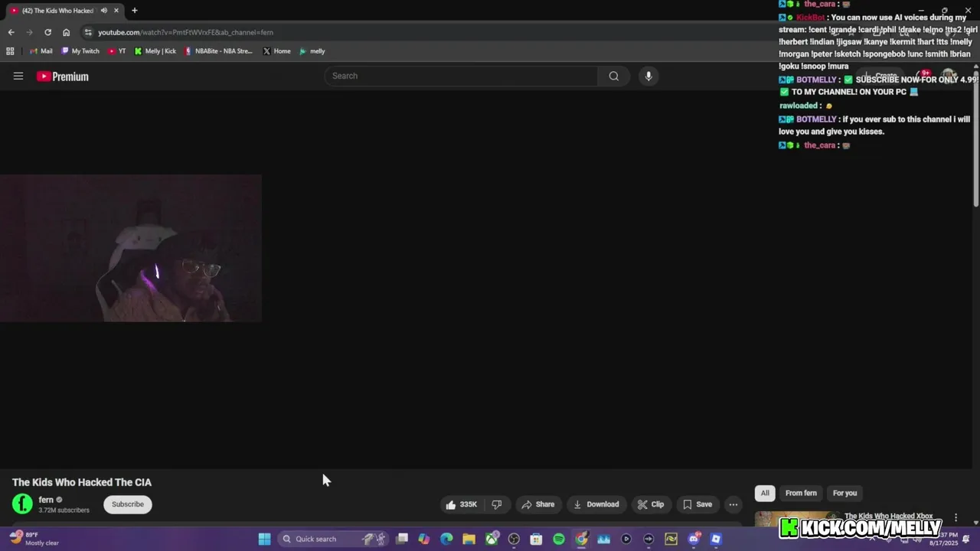
Task: Click the streamer webcam video area
Action: coord(131,248)
